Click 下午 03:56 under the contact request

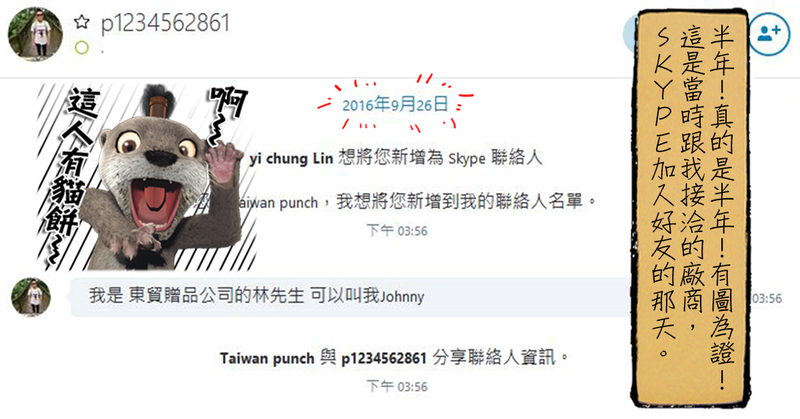pyautogui.click(x=397, y=231)
